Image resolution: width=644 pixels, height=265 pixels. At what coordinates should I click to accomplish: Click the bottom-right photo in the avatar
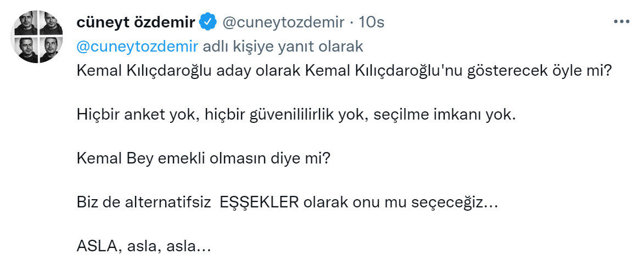(x=50, y=49)
